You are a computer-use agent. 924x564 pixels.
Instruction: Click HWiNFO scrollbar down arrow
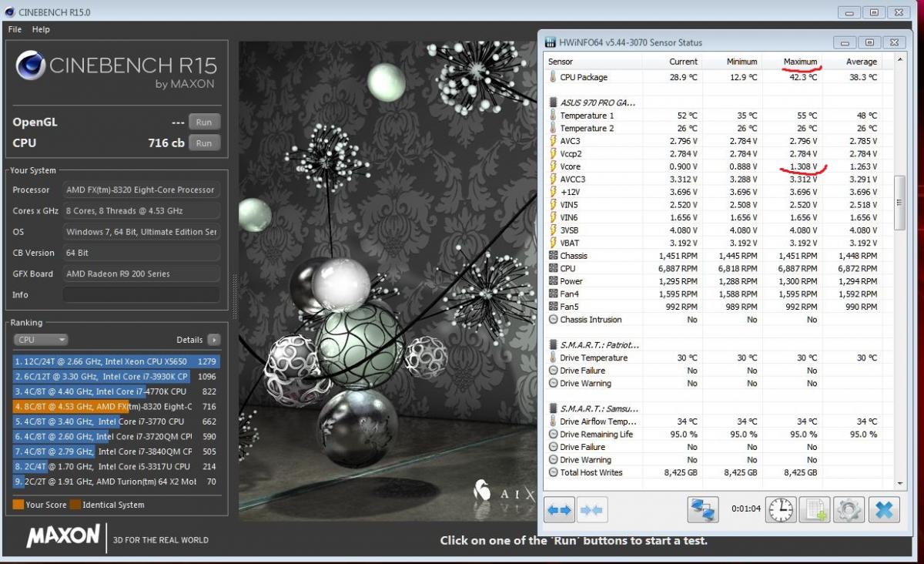[x=900, y=482]
